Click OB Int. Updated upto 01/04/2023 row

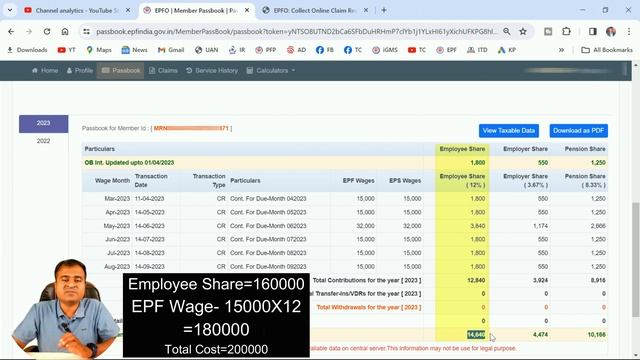click(x=344, y=162)
